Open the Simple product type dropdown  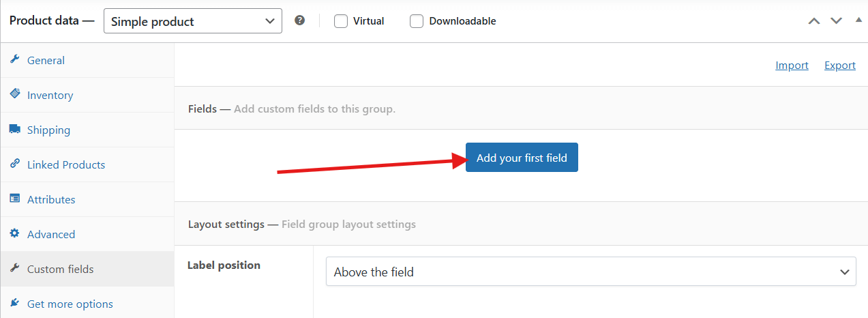click(193, 21)
